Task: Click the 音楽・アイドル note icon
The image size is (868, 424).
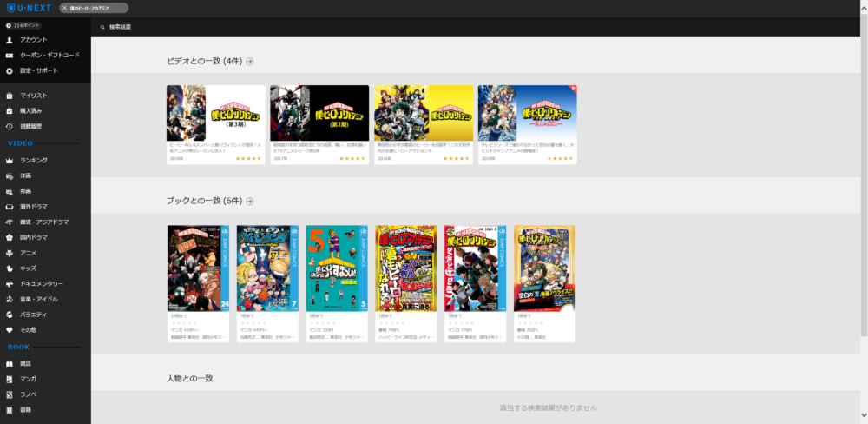Action: click(10, 299)
